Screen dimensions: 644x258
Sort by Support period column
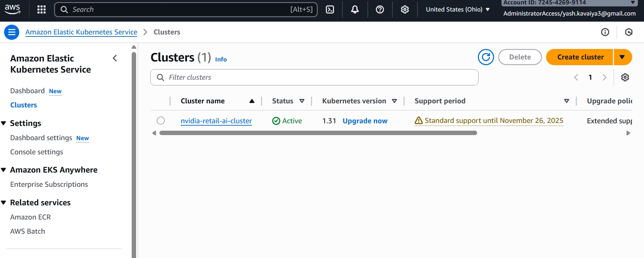coord(567,101)
